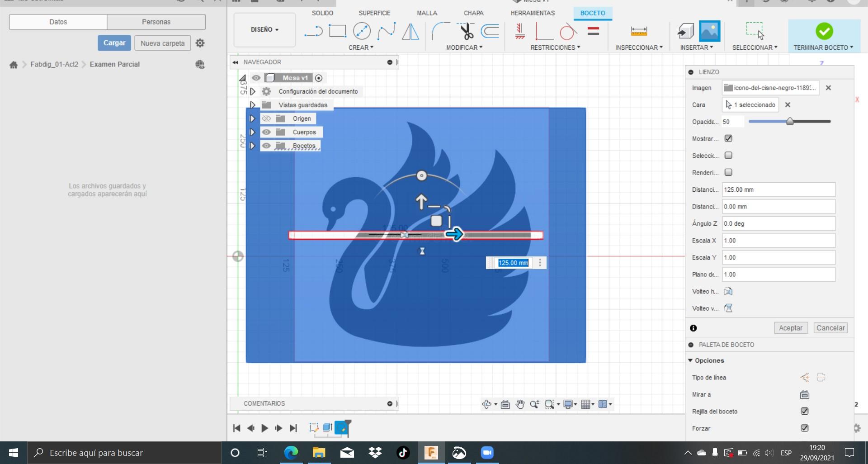Select the Circle sketch tool
The width and height of the screenshot is (868, 464).
coord(362,31)
